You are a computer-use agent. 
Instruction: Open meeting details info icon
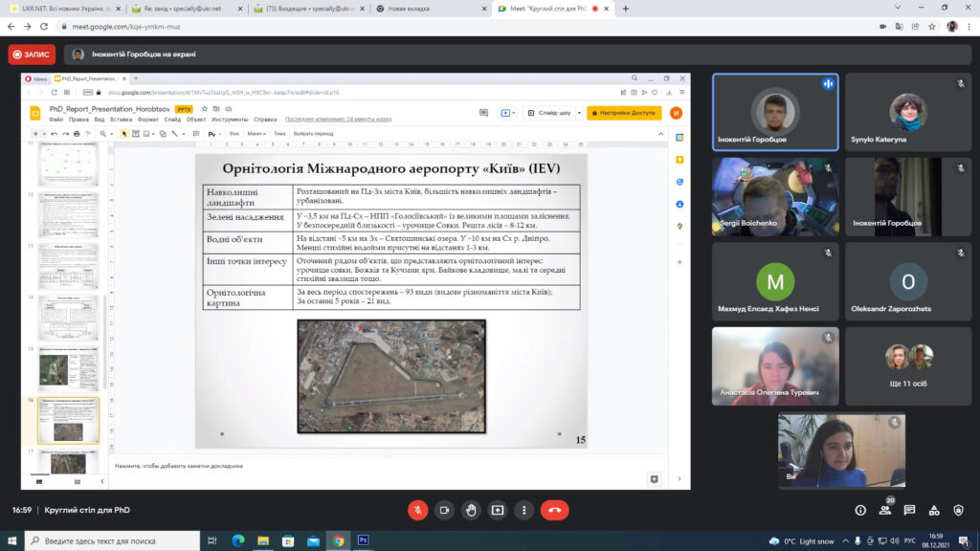coord(860,511)
